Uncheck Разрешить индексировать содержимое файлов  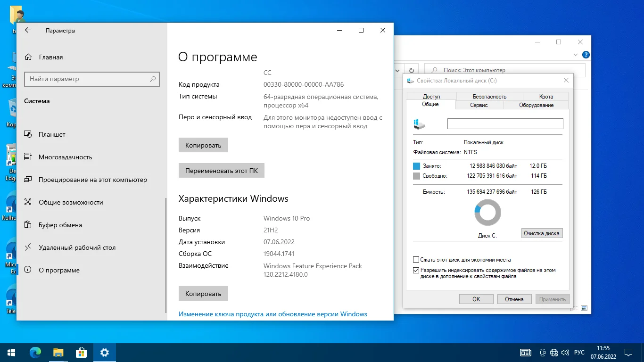click(416, 271)
